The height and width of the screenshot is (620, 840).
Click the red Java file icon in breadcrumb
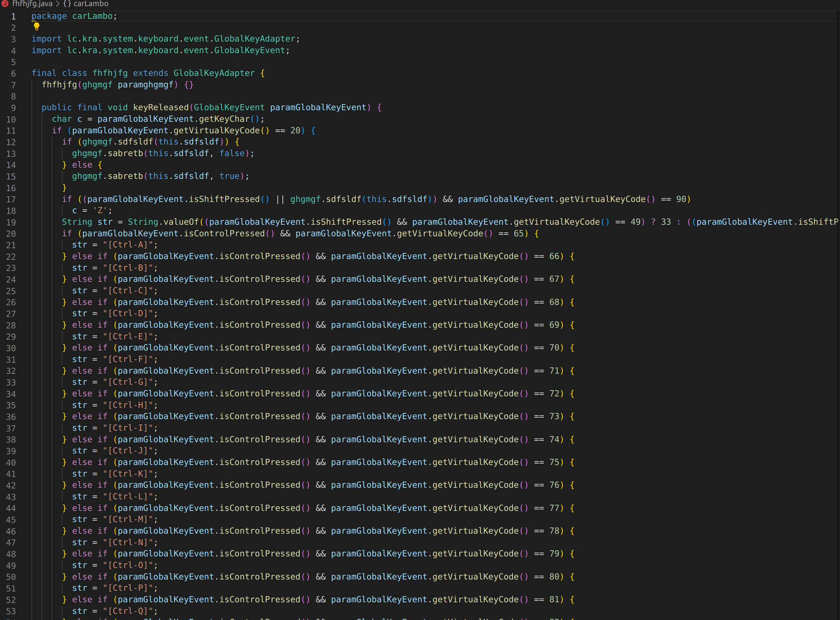[x=5, y=4]
